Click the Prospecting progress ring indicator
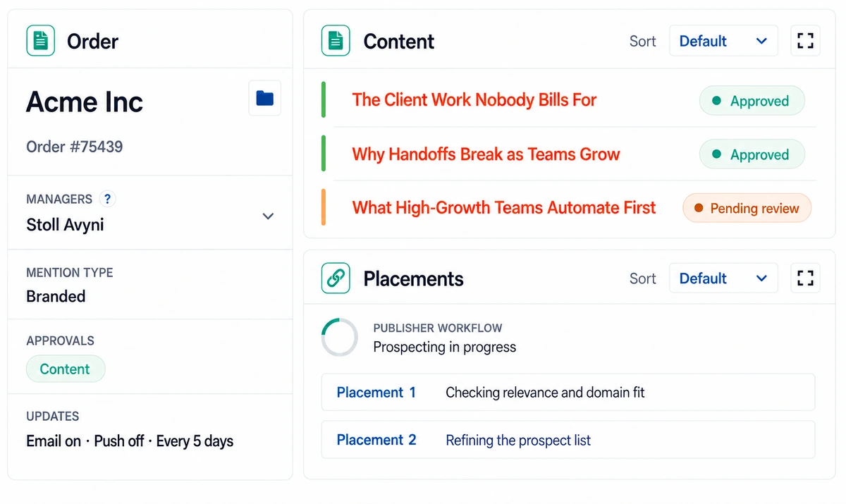 click(x=340, y=337)
